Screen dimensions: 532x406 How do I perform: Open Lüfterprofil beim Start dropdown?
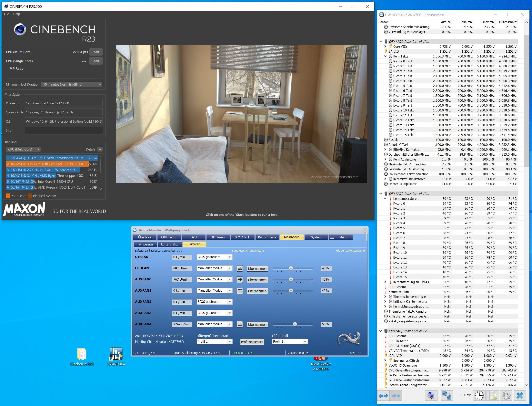point(215,341)
